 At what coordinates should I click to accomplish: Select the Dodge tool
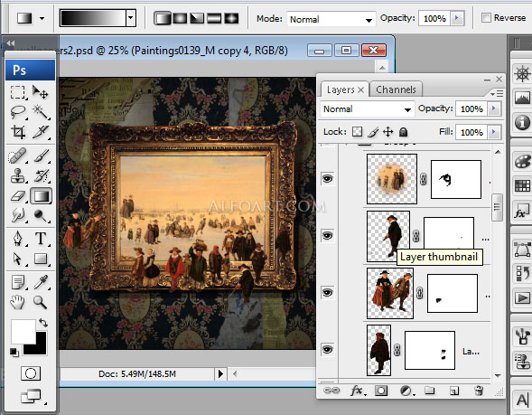41,215
